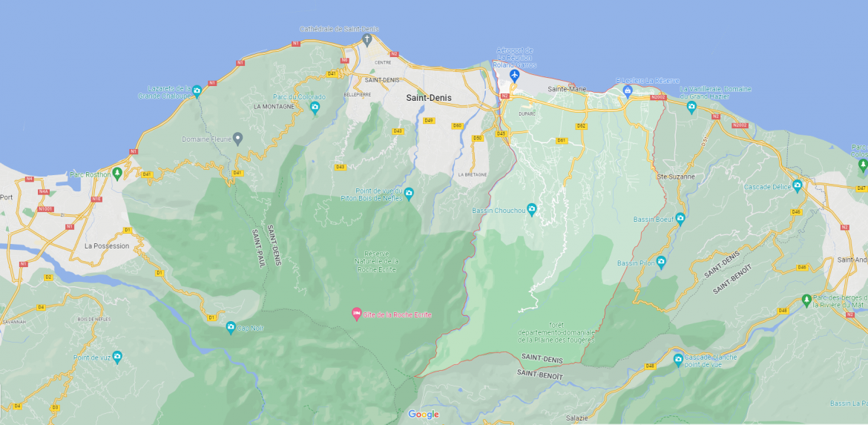Select the Bassin Chouchou camera marker
The width and height of the screenshot is (868, 425).
(531, 209)
